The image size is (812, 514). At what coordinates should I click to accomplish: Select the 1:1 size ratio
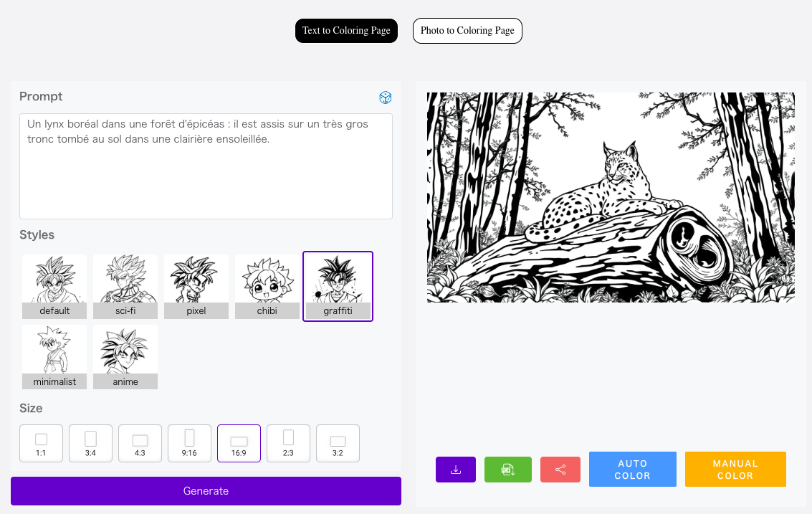[x=41, y=444]
